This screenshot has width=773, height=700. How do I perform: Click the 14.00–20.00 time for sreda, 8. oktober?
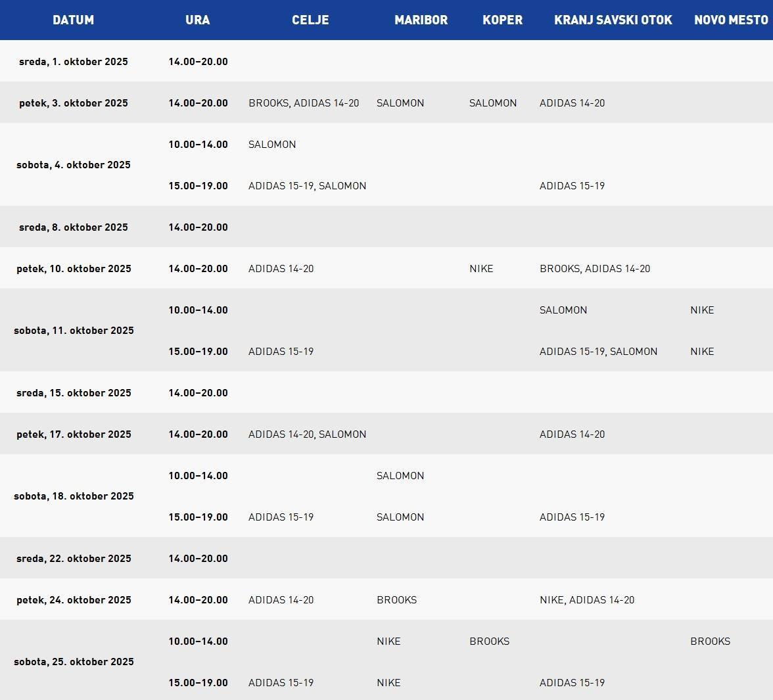(199, 227)
